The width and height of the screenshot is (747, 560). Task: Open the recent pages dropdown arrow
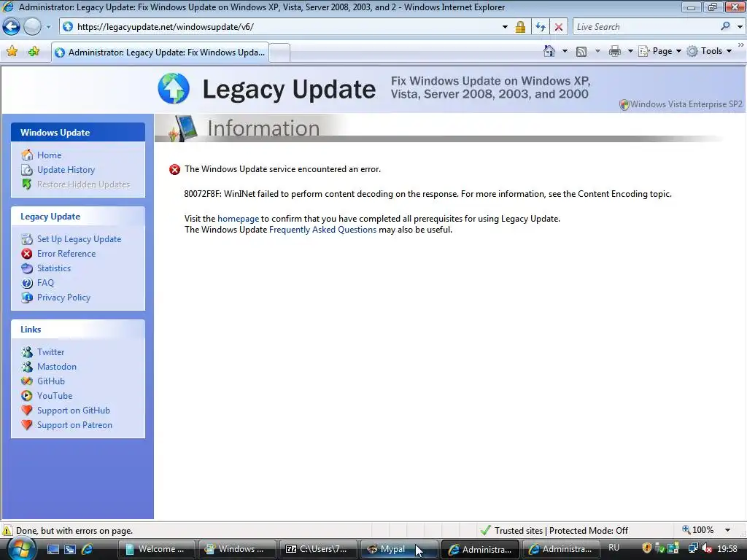(48, 27)
